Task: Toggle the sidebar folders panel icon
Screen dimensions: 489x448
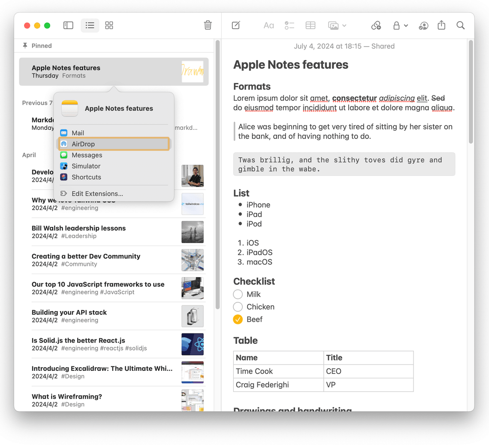Action: pos(68,25)
